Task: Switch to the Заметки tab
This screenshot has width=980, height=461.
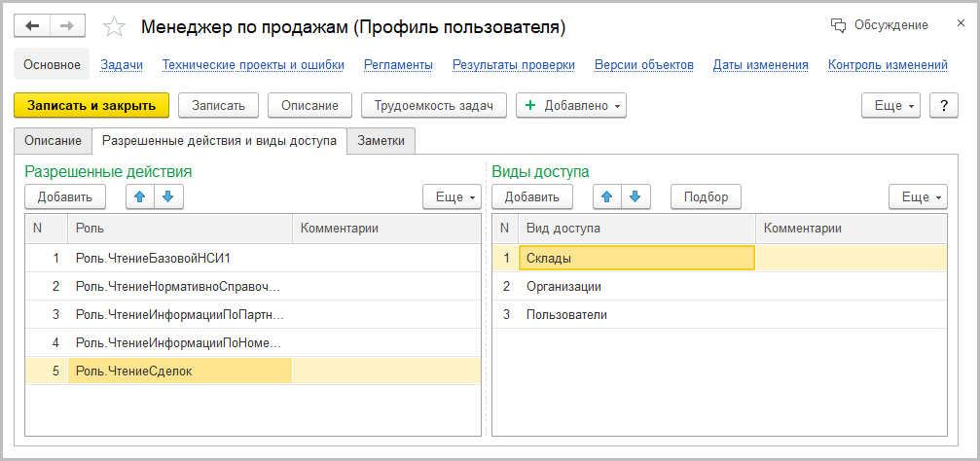Action: pos(381,141)
